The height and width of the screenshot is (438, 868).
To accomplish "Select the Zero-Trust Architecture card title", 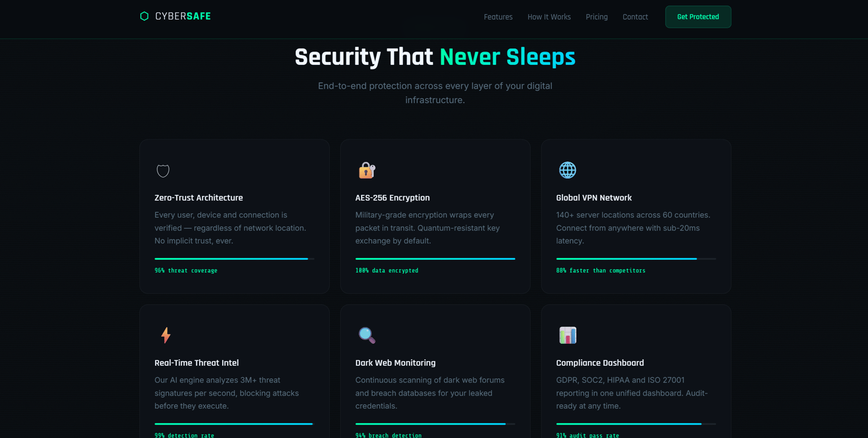I will click(198, 198).
